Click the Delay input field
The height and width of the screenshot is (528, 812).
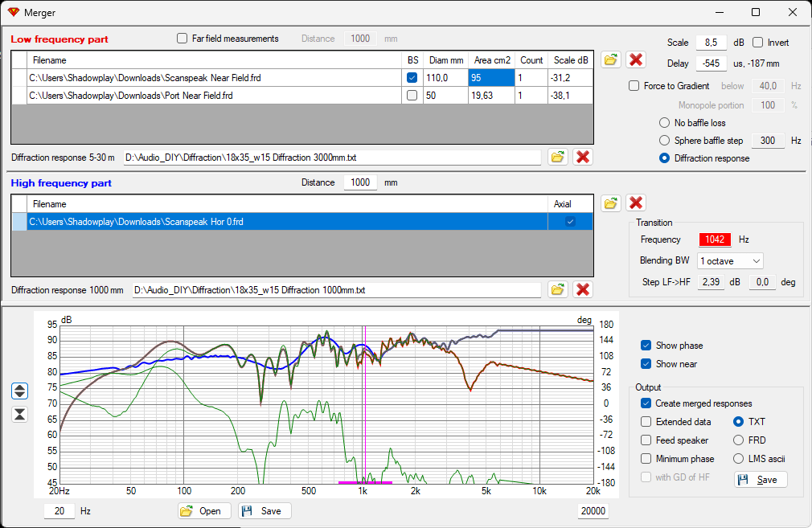pos(712,63)
